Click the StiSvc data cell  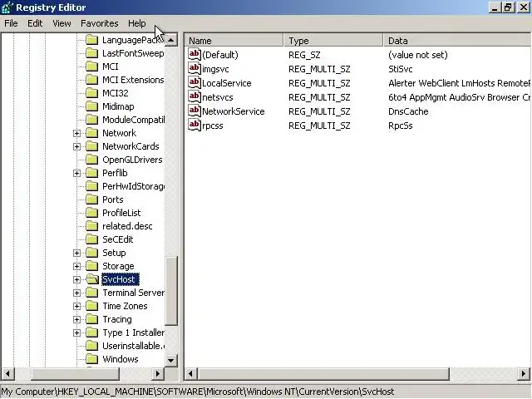401,69
